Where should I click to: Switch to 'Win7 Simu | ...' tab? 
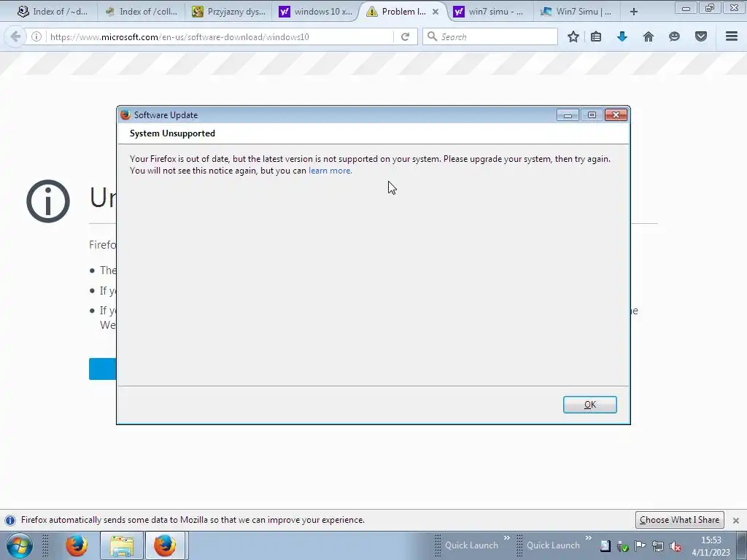[576, 12]
